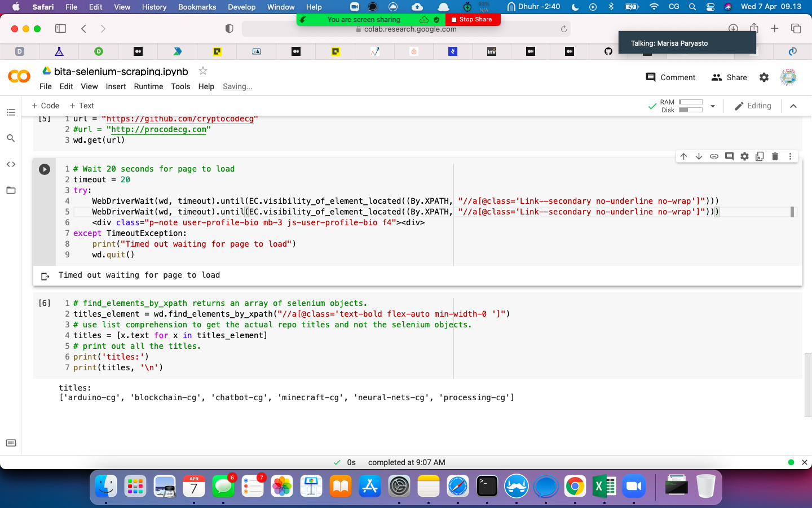Open the command palette icon at sidebar bottom
Image resolution: width=812 pixels, height=508 pixels.
coord(11,443)
